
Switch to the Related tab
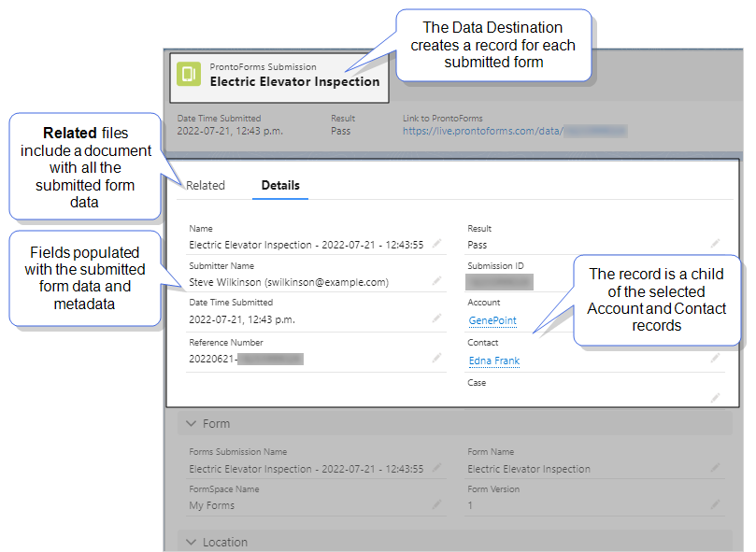pos(206,186)
